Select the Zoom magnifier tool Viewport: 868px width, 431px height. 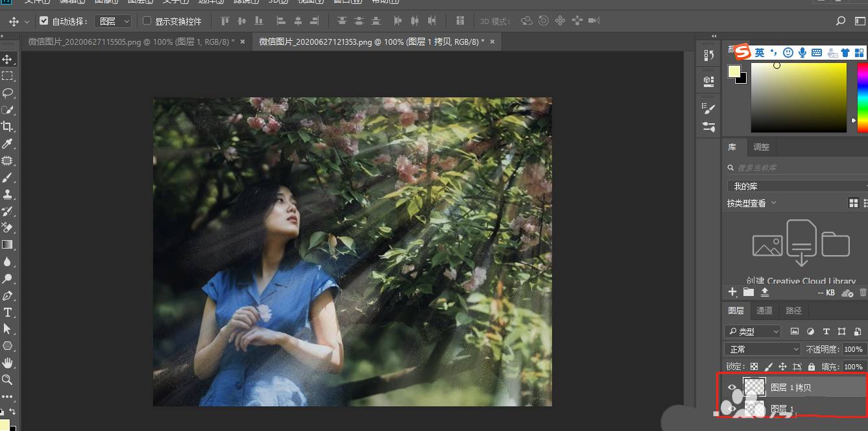pos(8,380)
